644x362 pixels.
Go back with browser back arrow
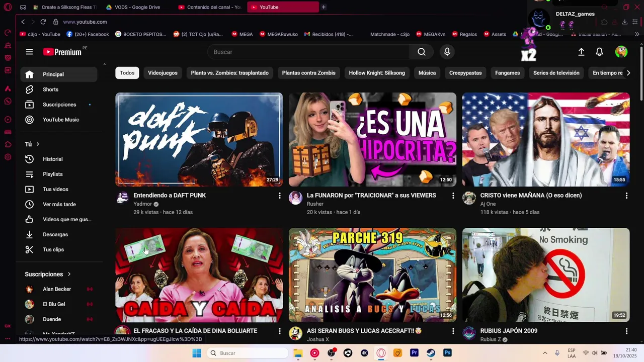coord(23,22)
